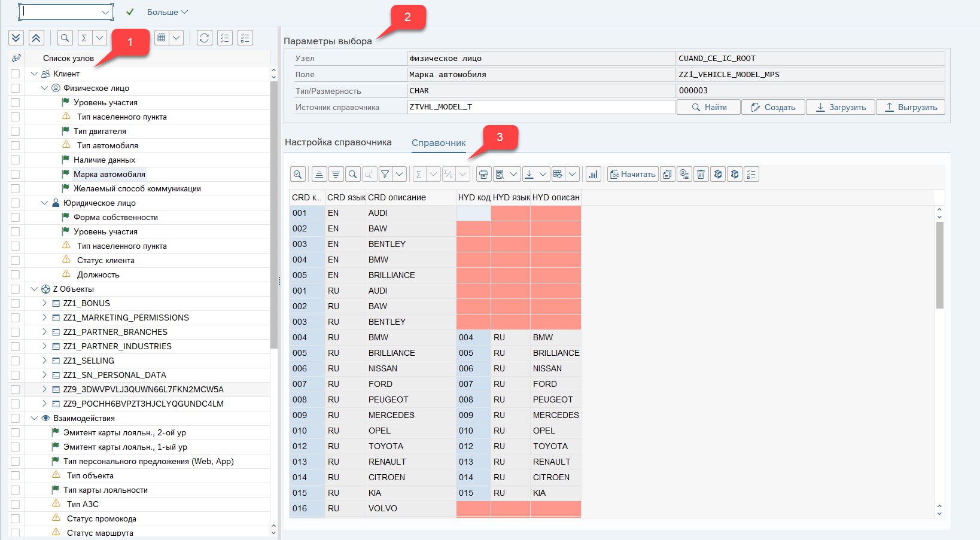
Task: Select the Справочник tab
Action: tap(438, 143)
